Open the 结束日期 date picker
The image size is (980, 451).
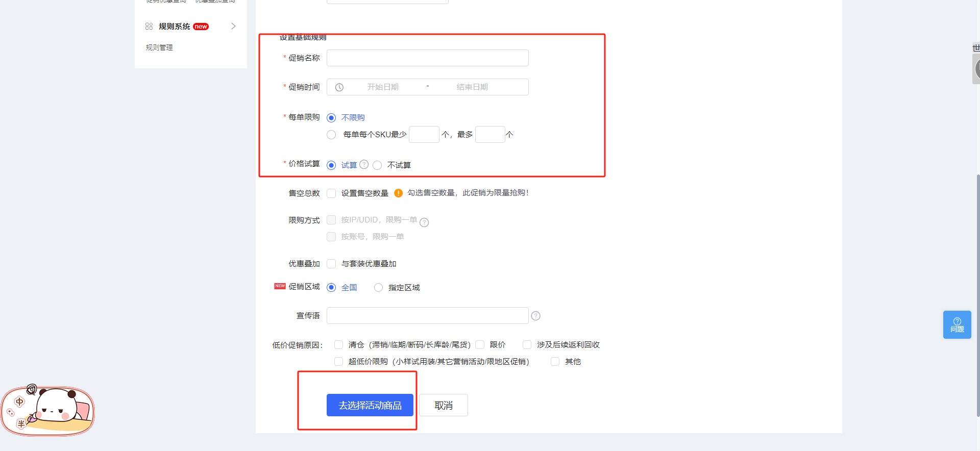pos(472,87)
